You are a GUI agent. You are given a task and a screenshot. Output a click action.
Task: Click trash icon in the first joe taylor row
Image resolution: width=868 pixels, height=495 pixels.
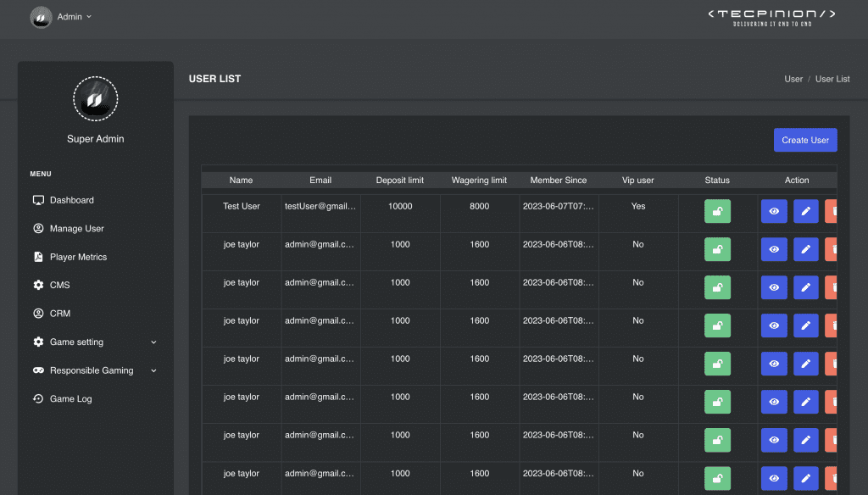point(831,249)
